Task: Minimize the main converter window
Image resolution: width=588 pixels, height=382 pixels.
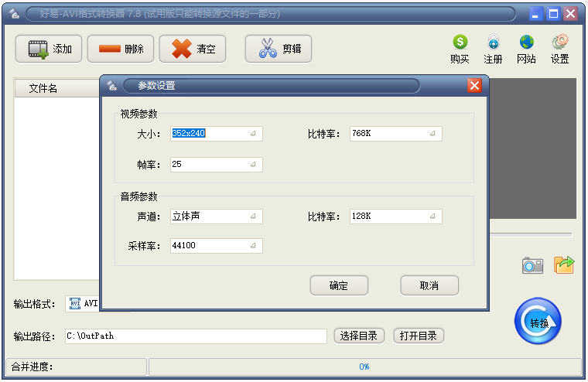Action: pyautogui.click(x=535, y=14)
